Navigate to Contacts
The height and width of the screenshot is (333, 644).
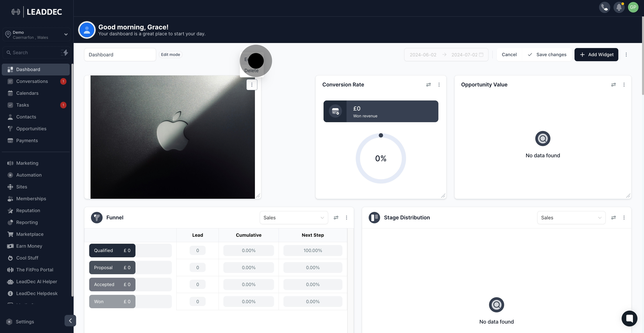(x=36, y=117)
